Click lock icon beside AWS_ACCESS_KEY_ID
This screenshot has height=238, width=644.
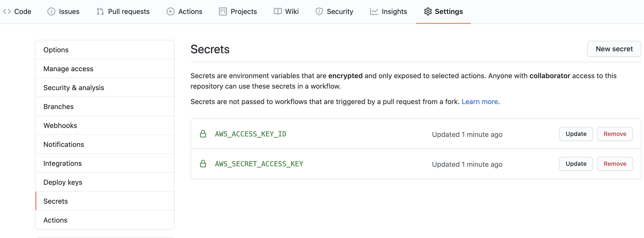(x=203, y=134)
